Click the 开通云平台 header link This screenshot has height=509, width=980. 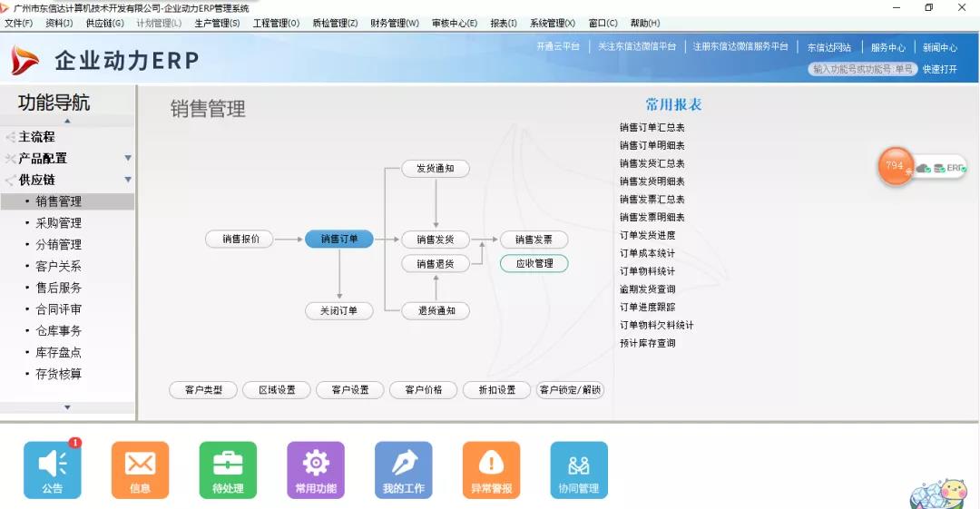(558, 46)
